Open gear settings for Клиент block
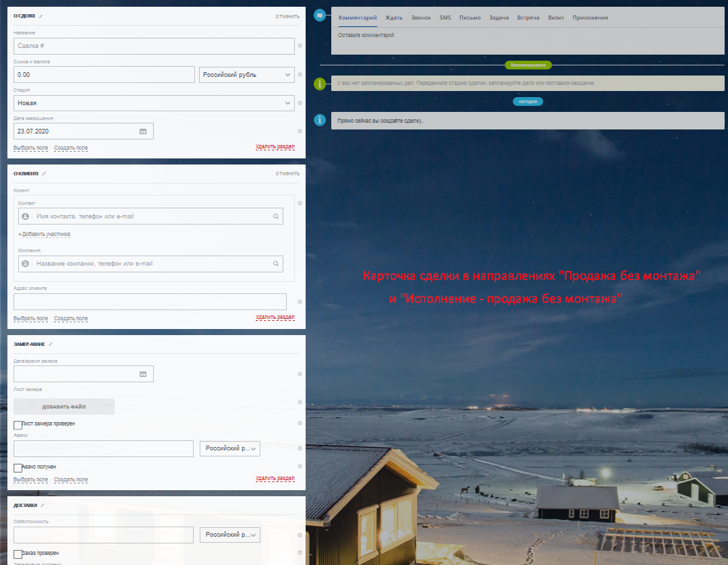The width and height of the screenshot is (728, 565). point(300,204)
